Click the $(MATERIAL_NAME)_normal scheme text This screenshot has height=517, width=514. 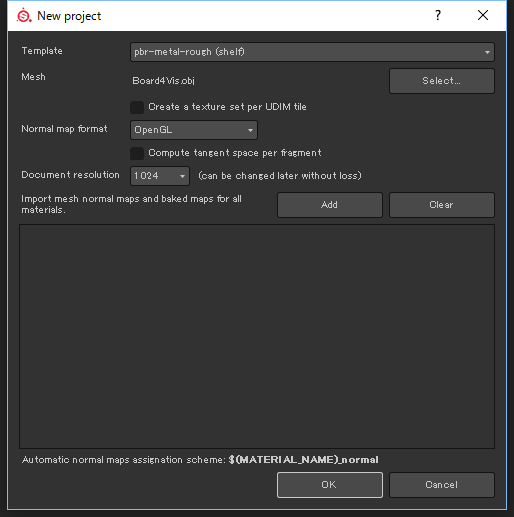coord(303,460)
